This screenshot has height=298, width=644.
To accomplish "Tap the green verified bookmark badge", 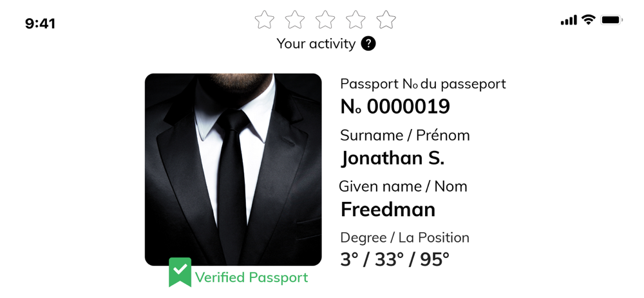I will point(180,272).
